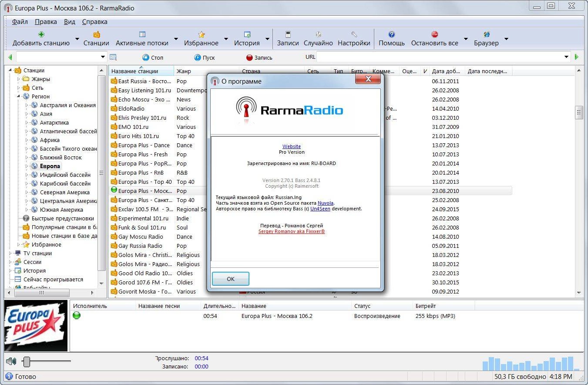Open the Browser (Браузер) toolbar icon
The height and width of the screenshot is (385, 588).
point(486,38)
